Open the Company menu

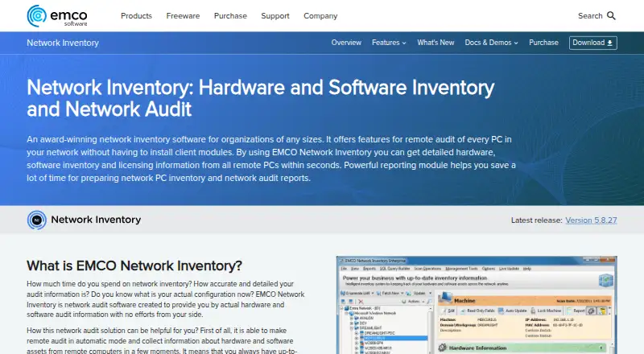[320, 16]
